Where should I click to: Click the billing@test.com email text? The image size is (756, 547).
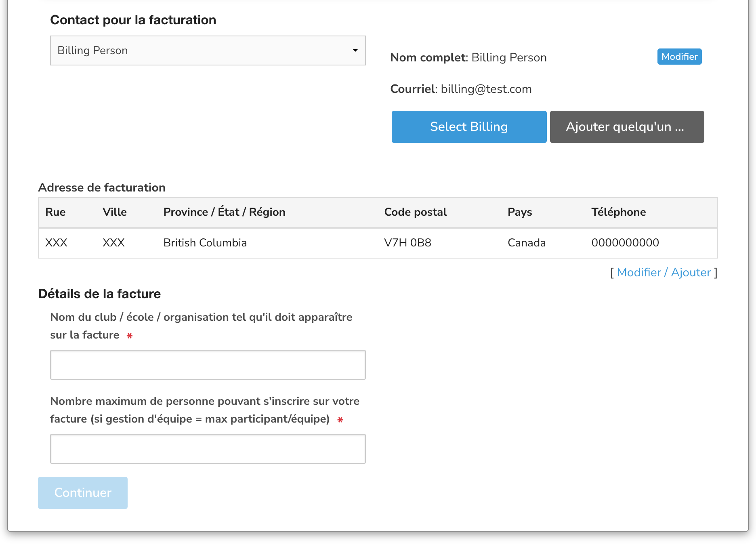pos(486,89)
